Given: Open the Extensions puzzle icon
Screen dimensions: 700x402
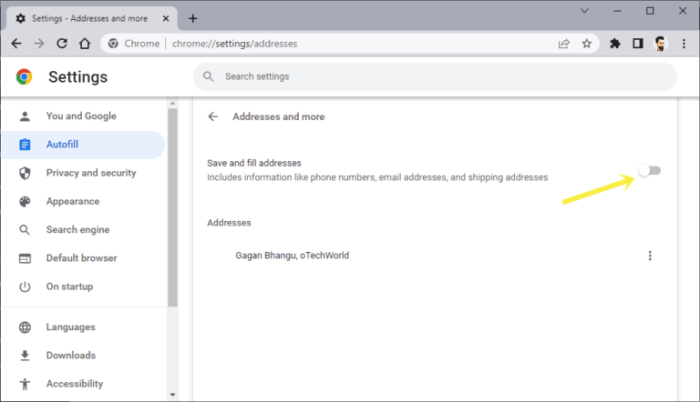Looking at the screenshot, I should (615, 44).
